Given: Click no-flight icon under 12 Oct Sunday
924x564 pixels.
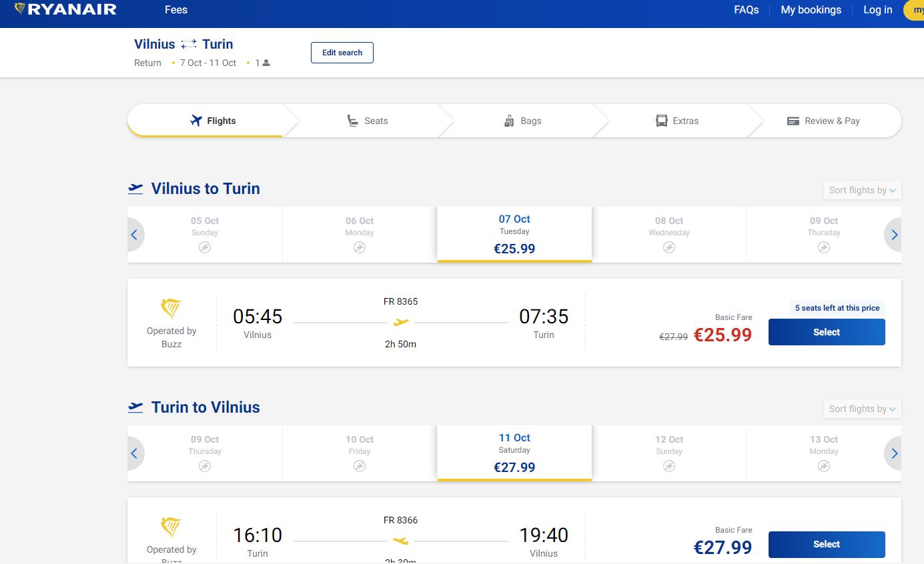Looking at the screenshot, I should (669, 466).
